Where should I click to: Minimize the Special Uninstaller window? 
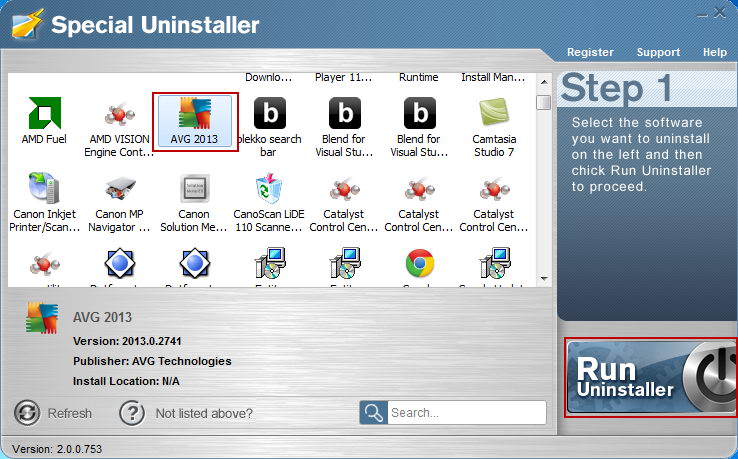[702, 15]
